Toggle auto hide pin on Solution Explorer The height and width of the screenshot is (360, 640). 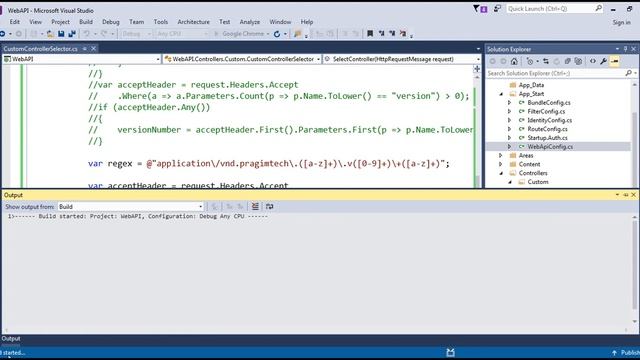625,49
